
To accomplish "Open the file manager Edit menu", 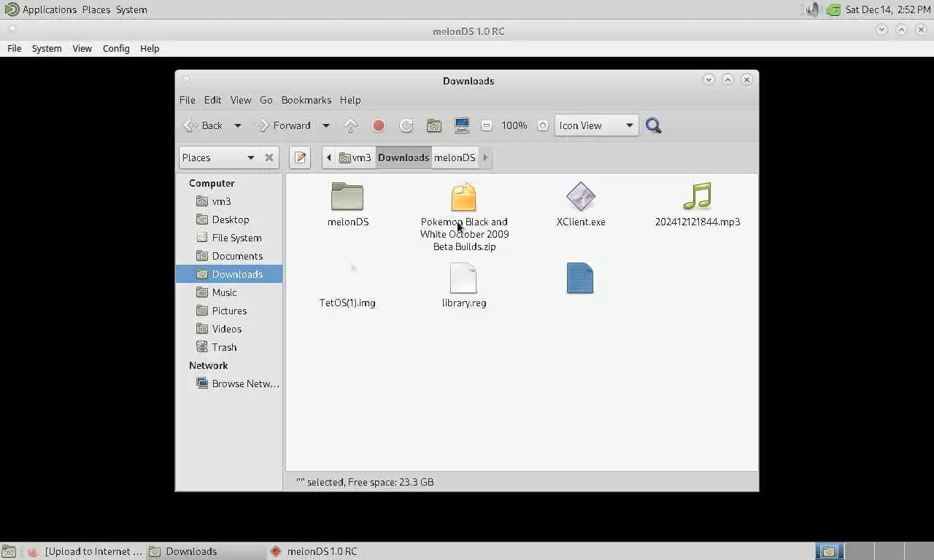I will click(x=212, y=100).
